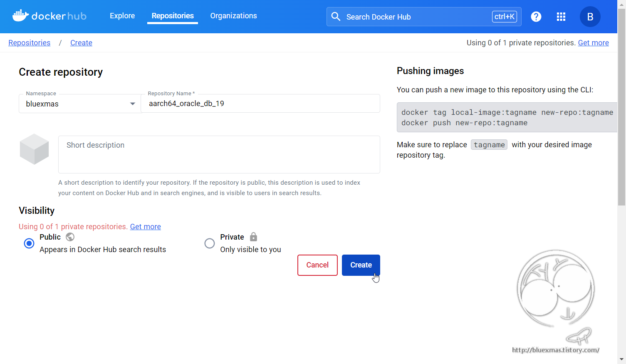Expand the Namespace dropdown arrow
This screenshot has width=626, height=364.
coord(133,104)
